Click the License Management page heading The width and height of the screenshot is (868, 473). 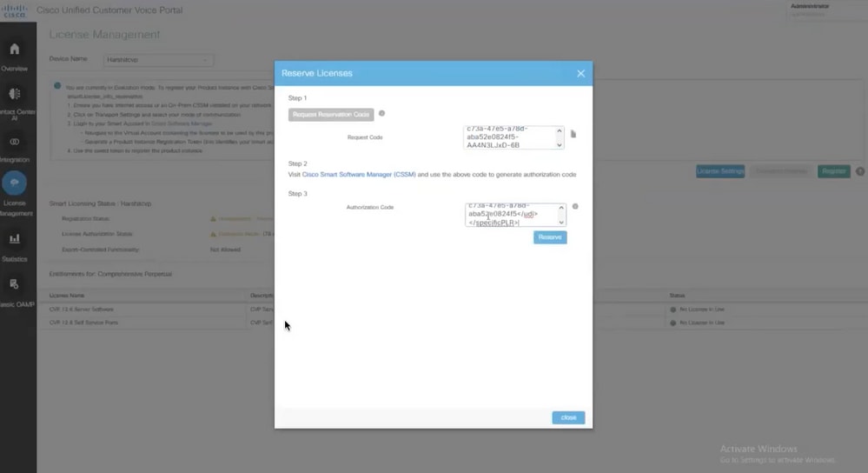[104, 34]
